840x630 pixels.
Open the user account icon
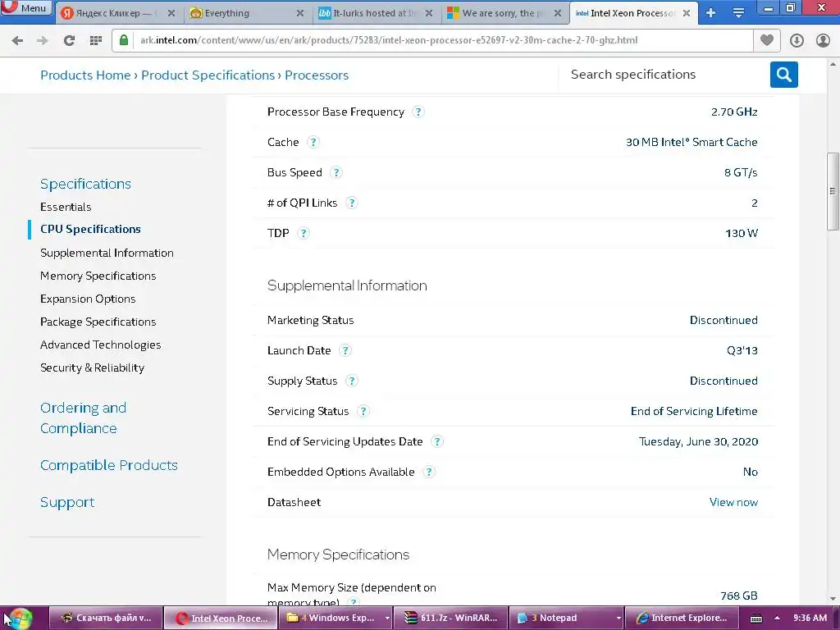point(823,40)
